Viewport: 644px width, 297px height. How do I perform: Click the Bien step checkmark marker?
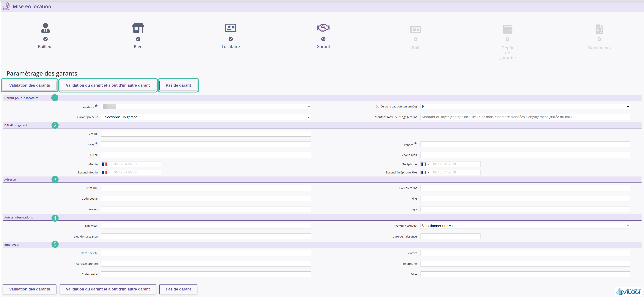(138, 39)
